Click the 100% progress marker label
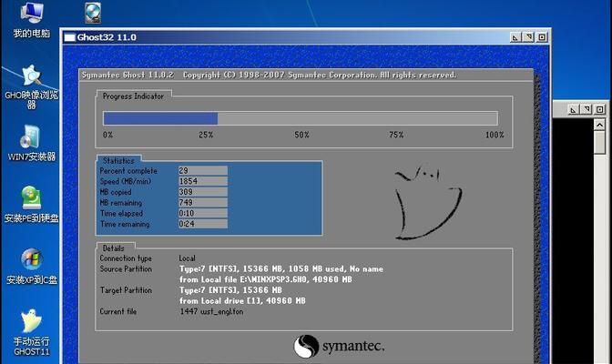Viewport: 612px width, 364px height. pos(495,135)
